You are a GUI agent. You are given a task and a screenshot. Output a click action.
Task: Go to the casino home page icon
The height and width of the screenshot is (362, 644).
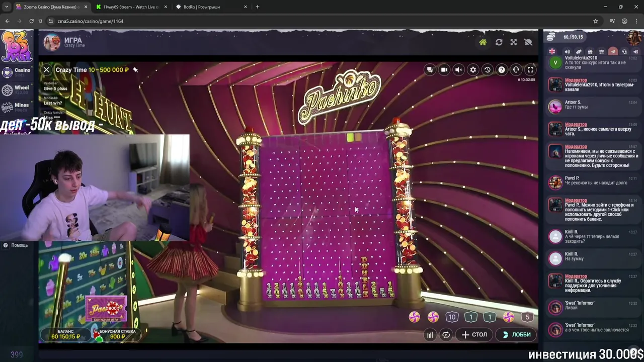tap(482, 43)
